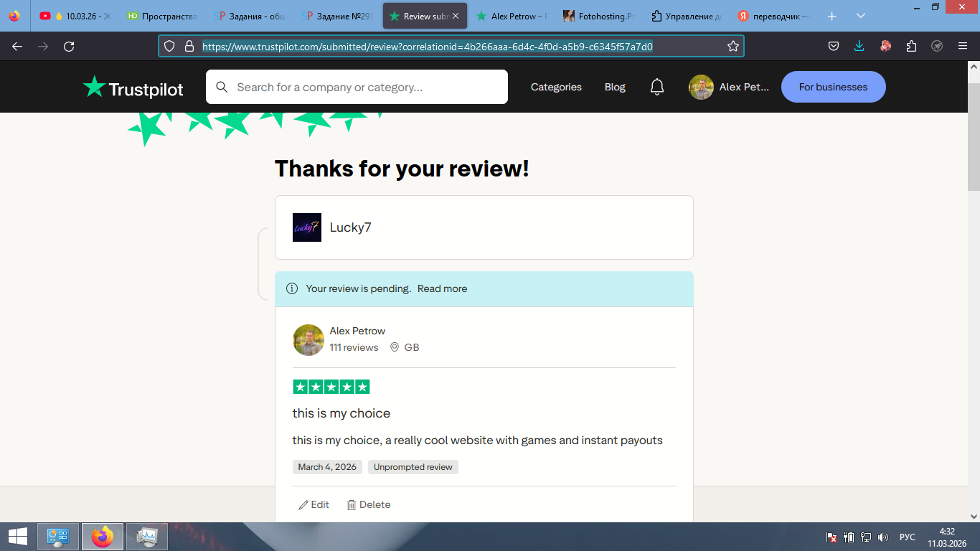Open the Pocket save icon in toolbar
Image resolution: width=980 pixels, height=551 pixels.
tap(834, 46)
